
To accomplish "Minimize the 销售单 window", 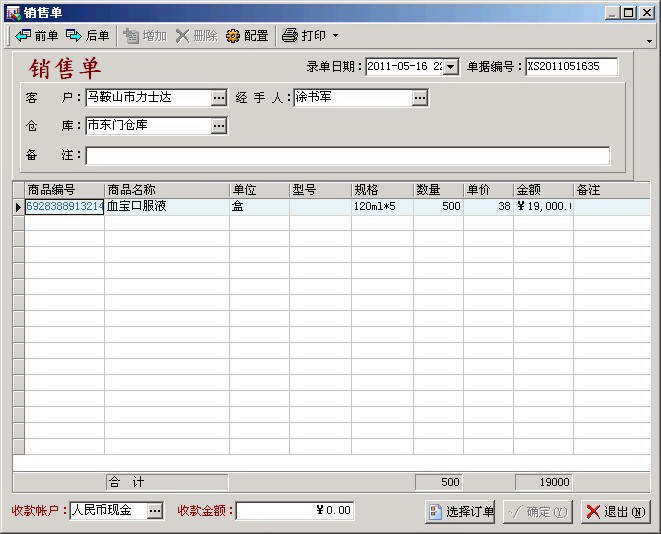I will click(612, 13).
